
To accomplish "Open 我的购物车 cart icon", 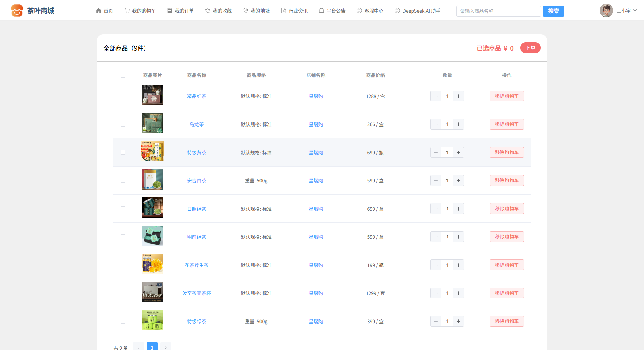I will 127,11.
